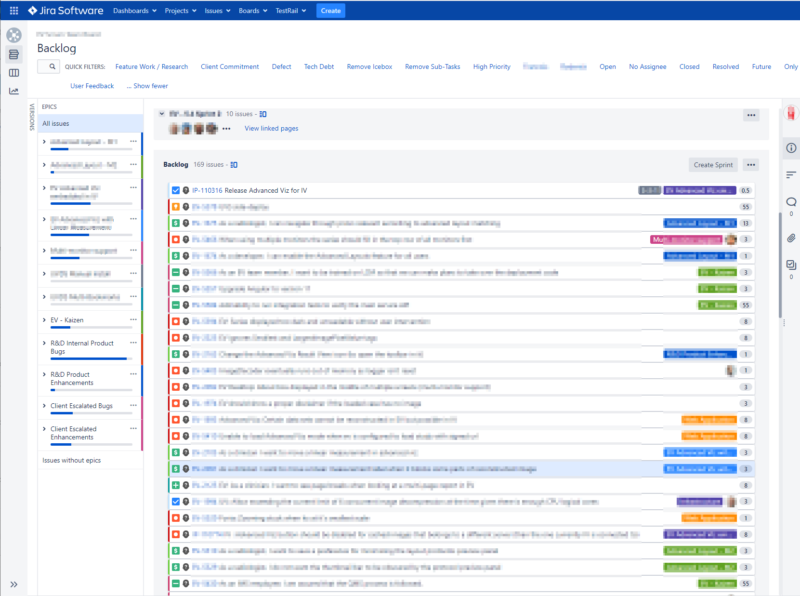The image size is (800, 596).
Task: Expand the Client Escalated Bugs epic chevron
Action: click(x=44, y=406)
